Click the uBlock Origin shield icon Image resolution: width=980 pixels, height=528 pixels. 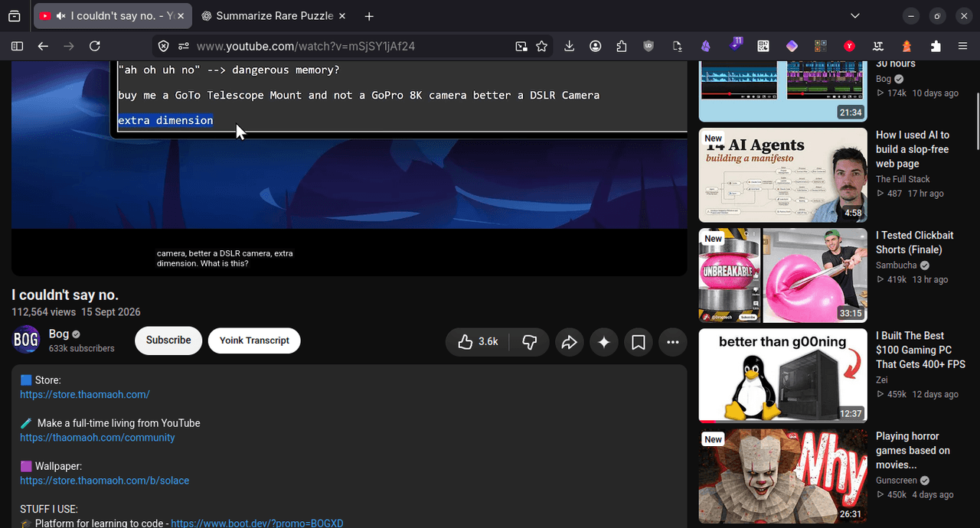pyautogui.click(x=648, y=46)
